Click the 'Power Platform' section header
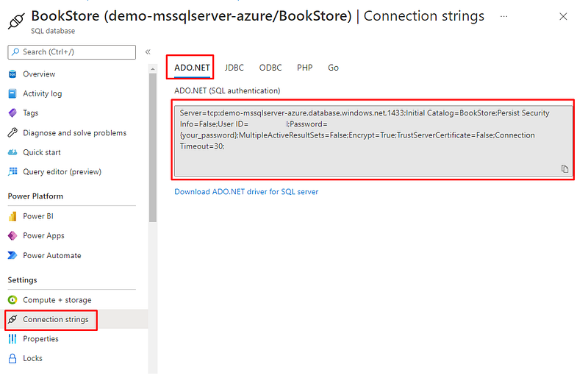The image size is (588, 392). [35, 196]
